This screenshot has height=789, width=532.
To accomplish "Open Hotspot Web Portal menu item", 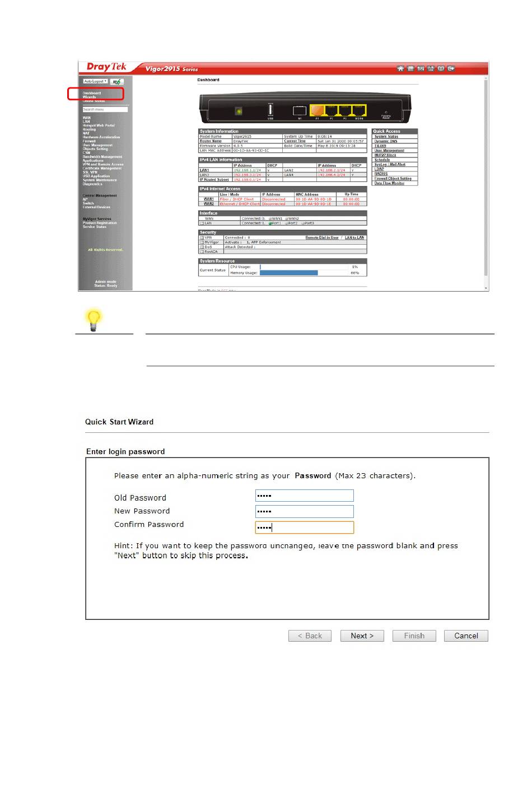I will click(x=99, y=125).
